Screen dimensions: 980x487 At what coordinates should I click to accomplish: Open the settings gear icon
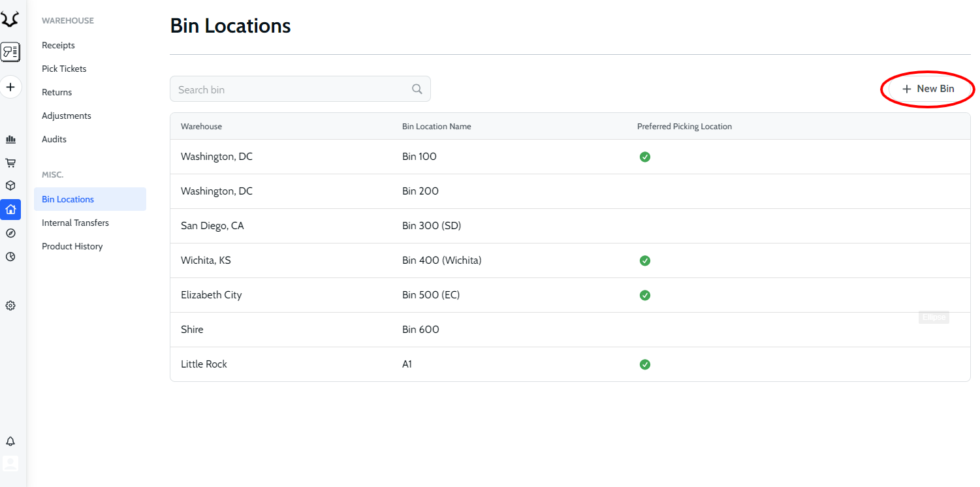[10, 306]
